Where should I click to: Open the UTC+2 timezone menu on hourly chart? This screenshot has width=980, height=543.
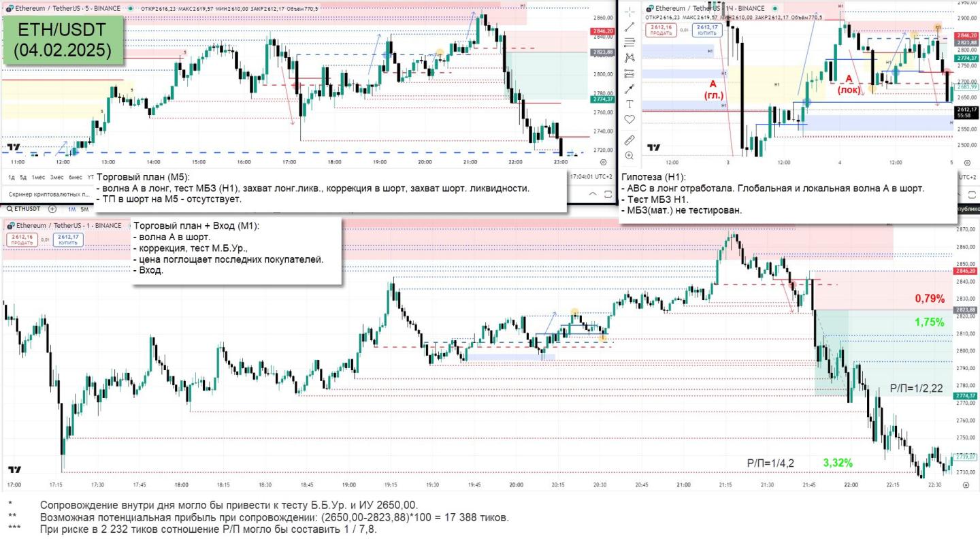(x=968, y=177)
